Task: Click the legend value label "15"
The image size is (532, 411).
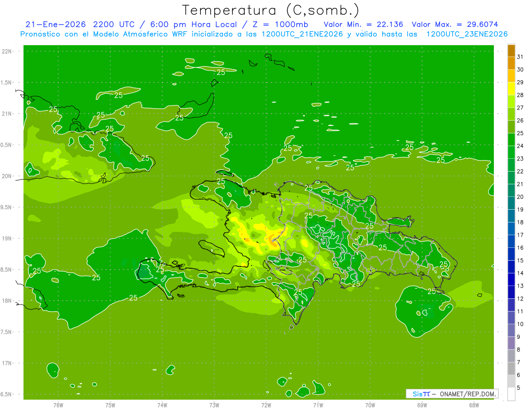Action: point(520,260)
